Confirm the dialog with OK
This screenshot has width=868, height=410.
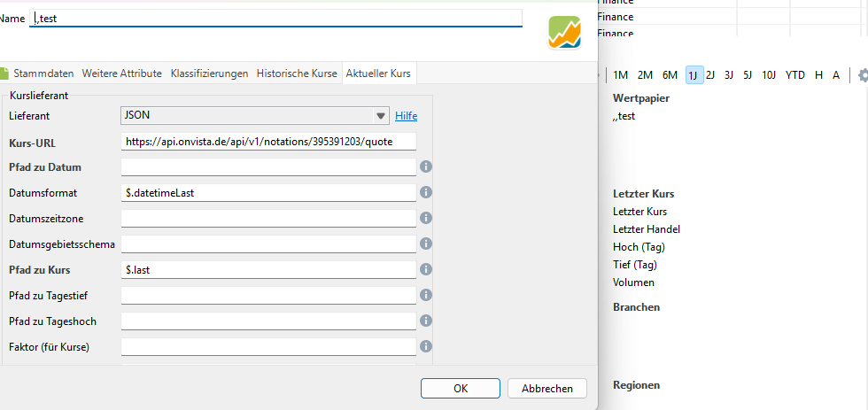pyautogui.click(x=461, y=389)
